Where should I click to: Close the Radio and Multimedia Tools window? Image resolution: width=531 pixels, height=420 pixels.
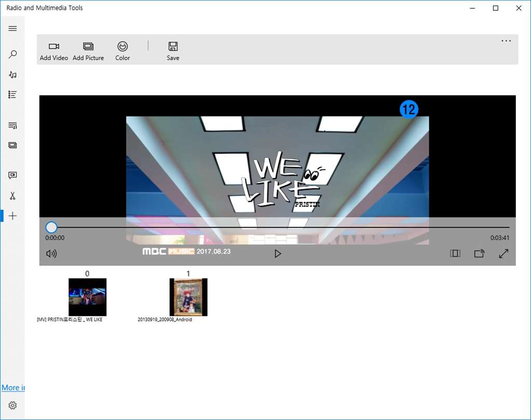coord(519,8)
